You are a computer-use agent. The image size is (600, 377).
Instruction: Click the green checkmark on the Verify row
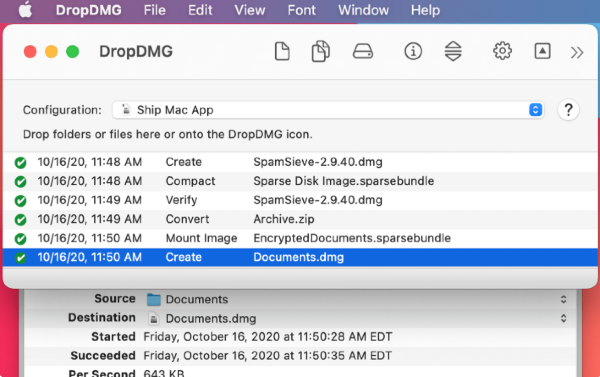[20, 201]
